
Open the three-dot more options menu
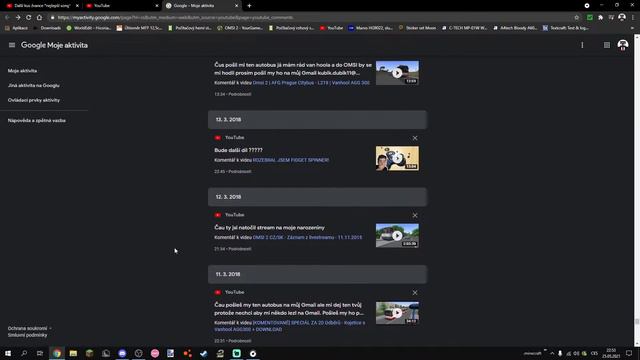(582, 45)
